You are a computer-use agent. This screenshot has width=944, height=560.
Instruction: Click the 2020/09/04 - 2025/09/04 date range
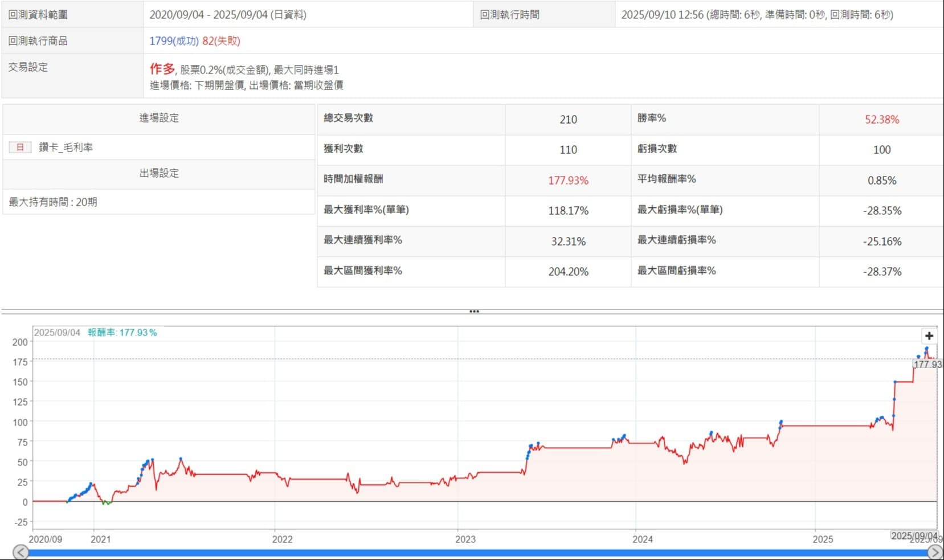click(228, 15)
